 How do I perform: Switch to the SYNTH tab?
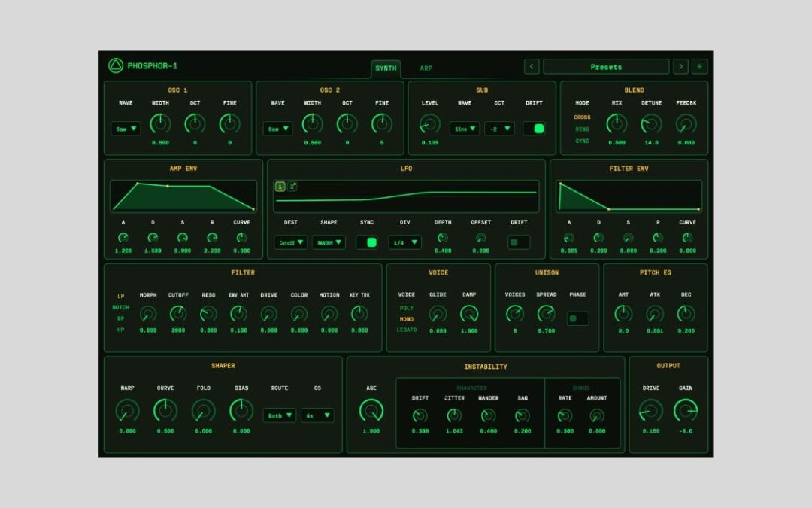tap(386, 68)
